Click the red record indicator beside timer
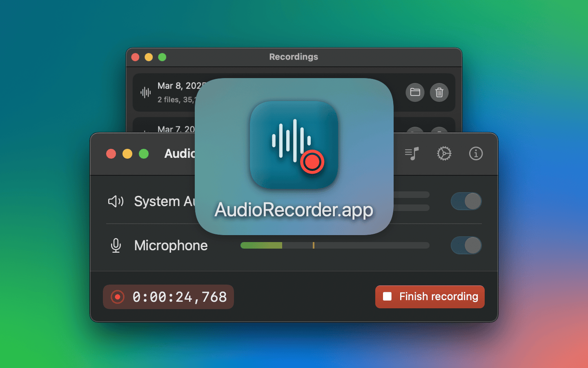588x368 pixels. pos(118,297)
